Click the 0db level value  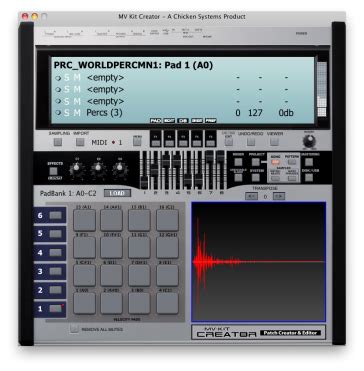[x=286, y=113]
